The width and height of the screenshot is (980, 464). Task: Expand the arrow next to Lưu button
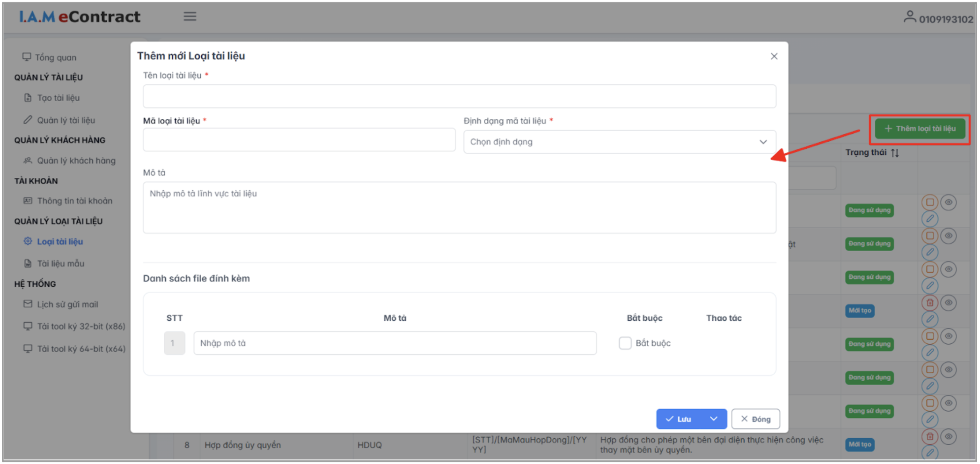tap(714, 419)
